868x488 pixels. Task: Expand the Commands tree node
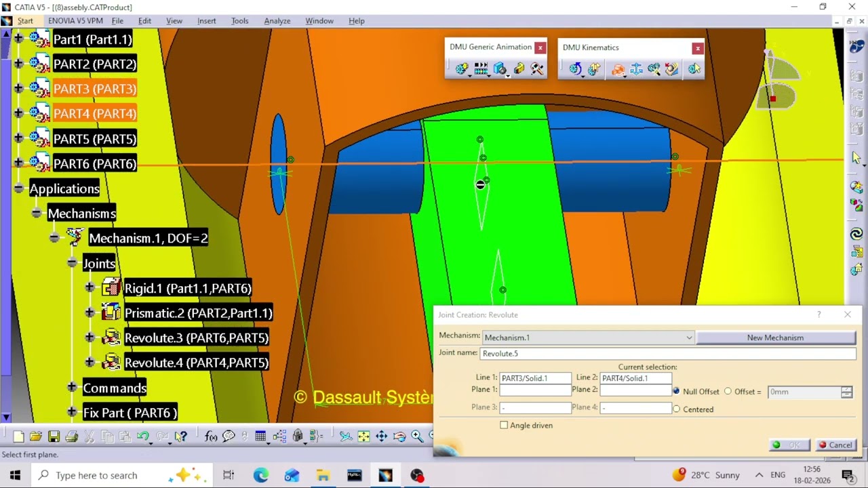72,388
